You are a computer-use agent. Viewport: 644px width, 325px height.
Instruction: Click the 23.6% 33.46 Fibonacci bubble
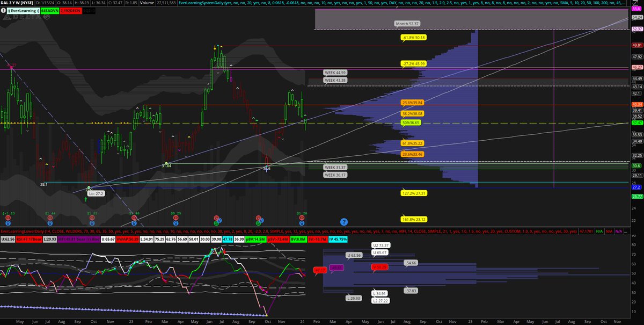(413, 154)
